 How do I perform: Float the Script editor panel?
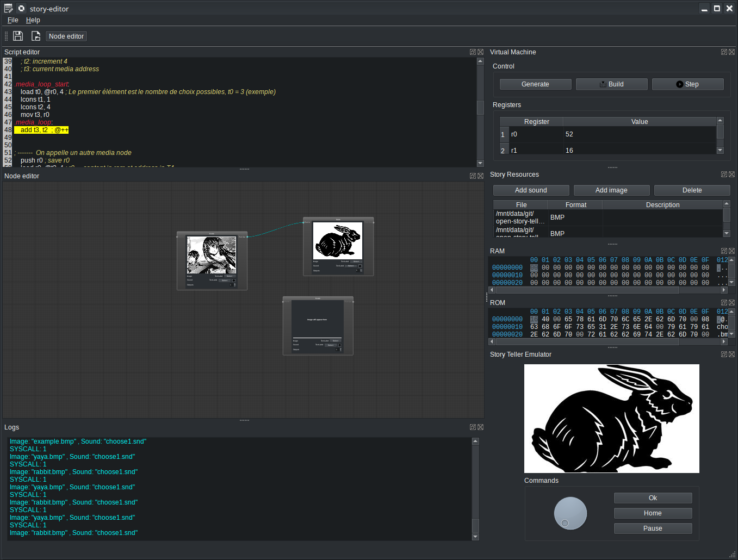point(473,52)
